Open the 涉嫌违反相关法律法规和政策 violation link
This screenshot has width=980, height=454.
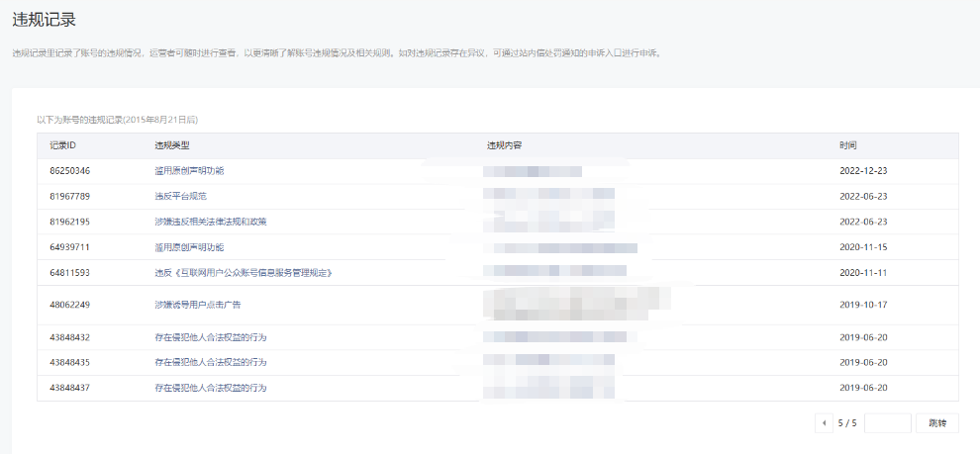(210, 222)
